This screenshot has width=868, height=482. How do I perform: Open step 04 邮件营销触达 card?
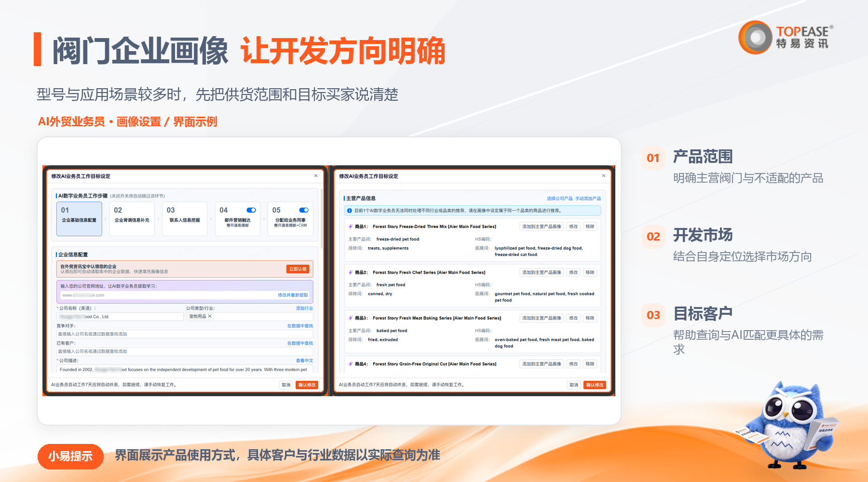[237, 219]
